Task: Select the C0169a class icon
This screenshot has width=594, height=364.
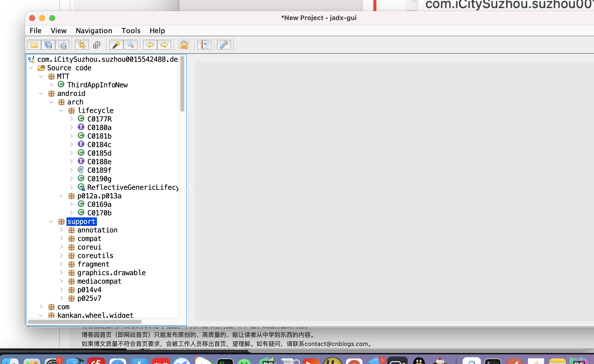Action: pyautogui.click(x=81, y=204)
